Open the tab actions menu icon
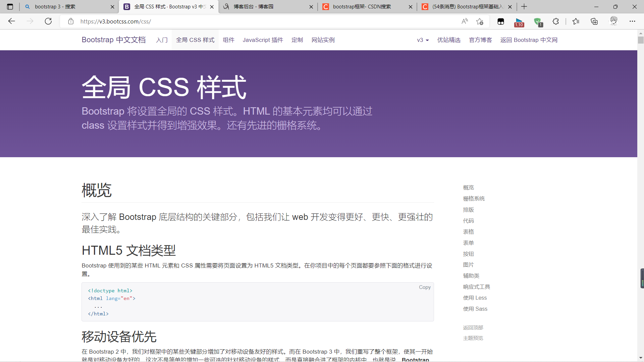This screenshot has height=362, width=644. [10, 7]
